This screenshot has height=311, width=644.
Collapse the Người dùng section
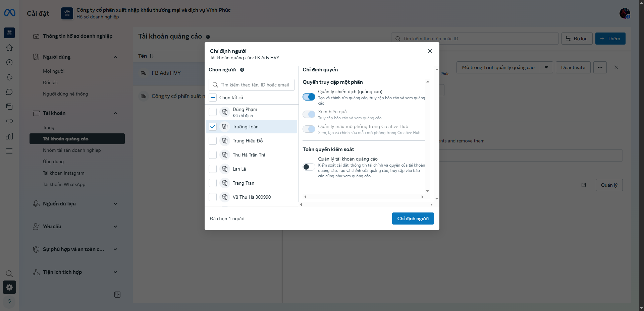[x=115, y=57]
